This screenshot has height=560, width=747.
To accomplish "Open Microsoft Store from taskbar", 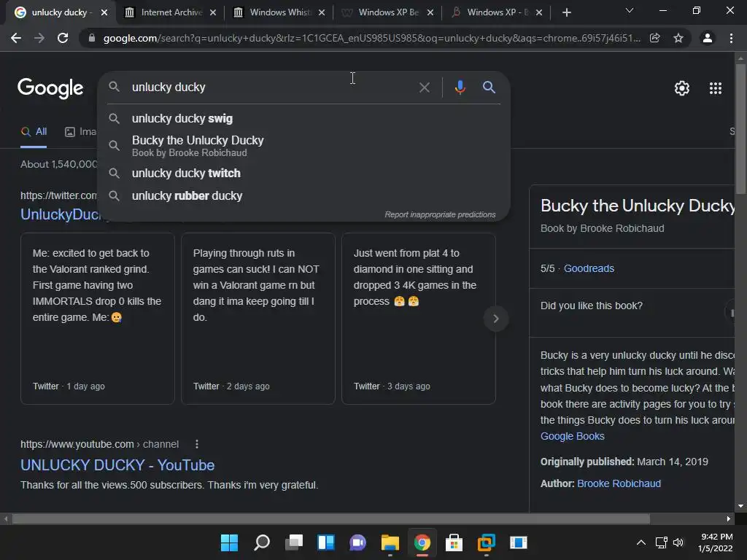I will 454,542.
